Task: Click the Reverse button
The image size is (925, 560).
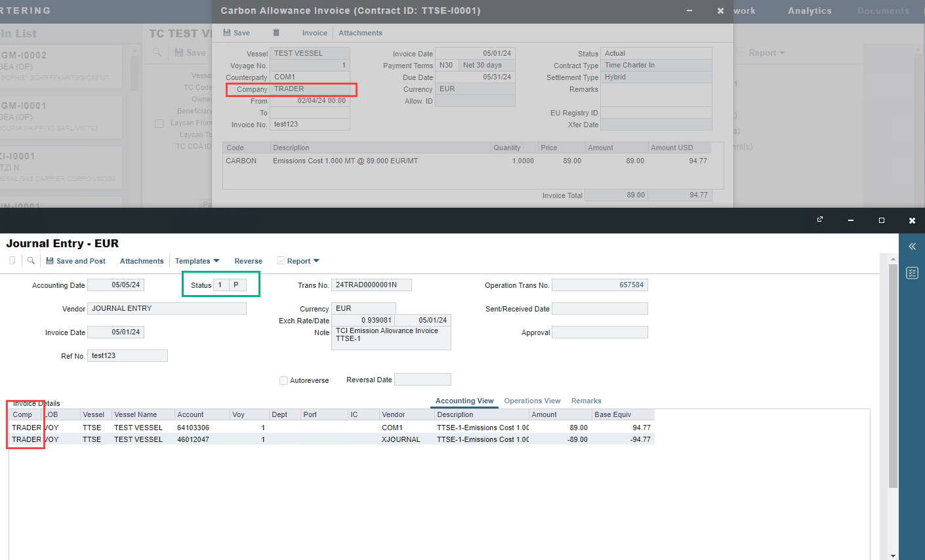Action: pos(248,261)
